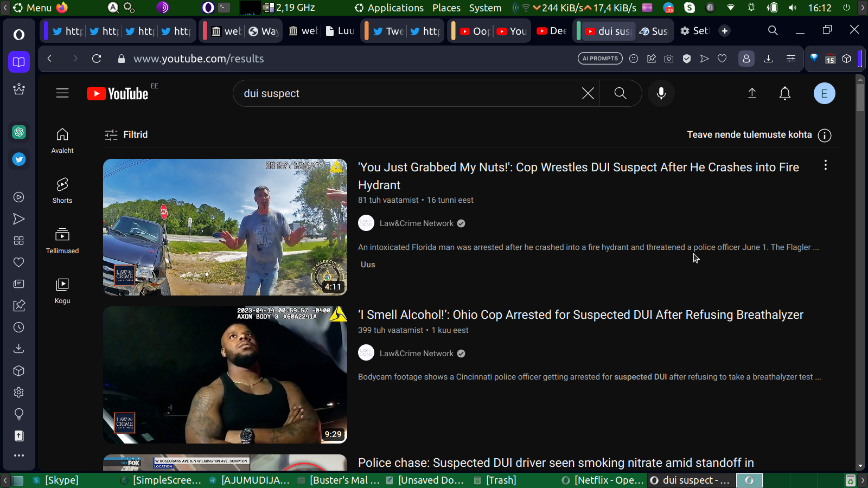Open Extensions cube icon in Opera sidebar
This screenshot has height=488, width=868.
coord(19,371)
